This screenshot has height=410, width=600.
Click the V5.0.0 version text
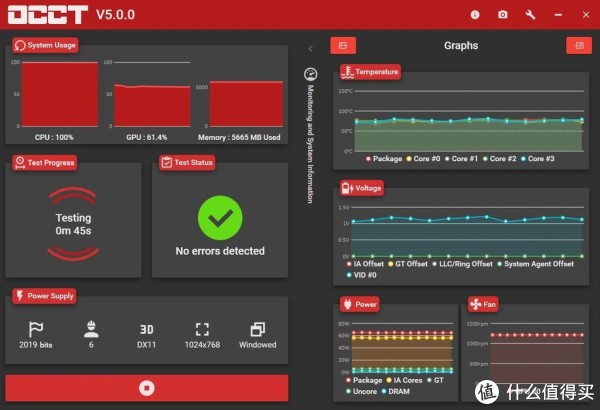point(115,15)
